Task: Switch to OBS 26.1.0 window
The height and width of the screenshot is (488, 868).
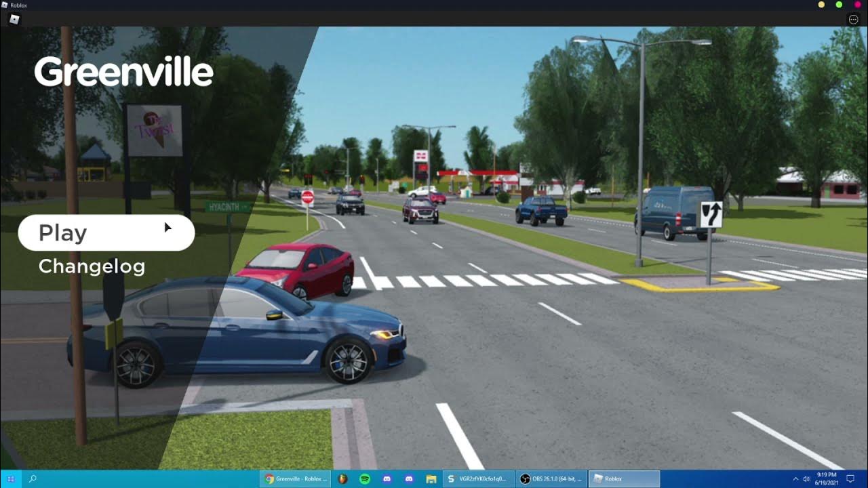Action: pyautogui.click(x=551, y=479)
